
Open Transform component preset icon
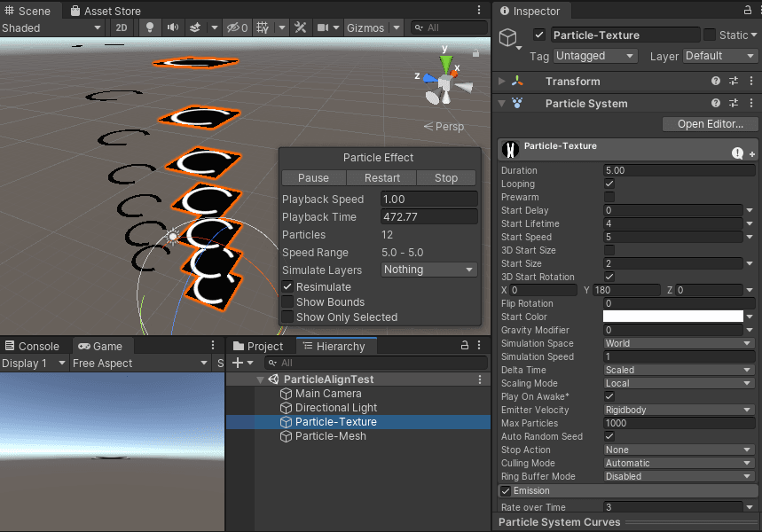pos(734,82)
